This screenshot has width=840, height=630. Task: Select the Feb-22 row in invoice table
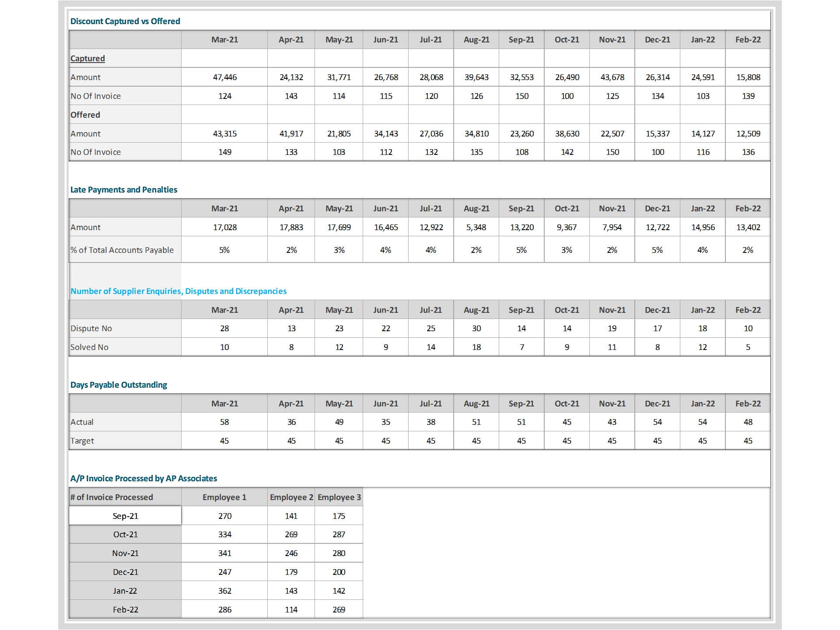(x=125, y=609)
